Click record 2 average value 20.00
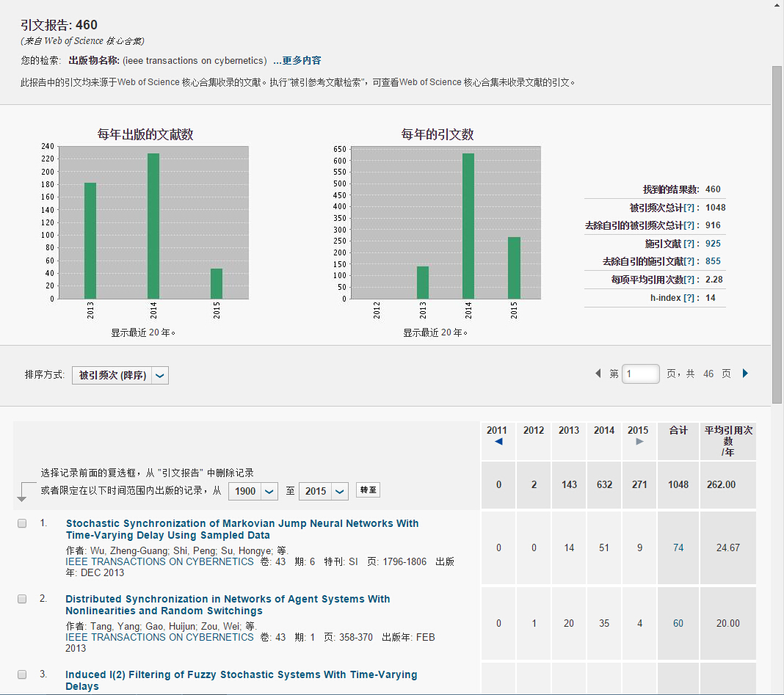Screen dimensions: 784x695 [727, 623]
